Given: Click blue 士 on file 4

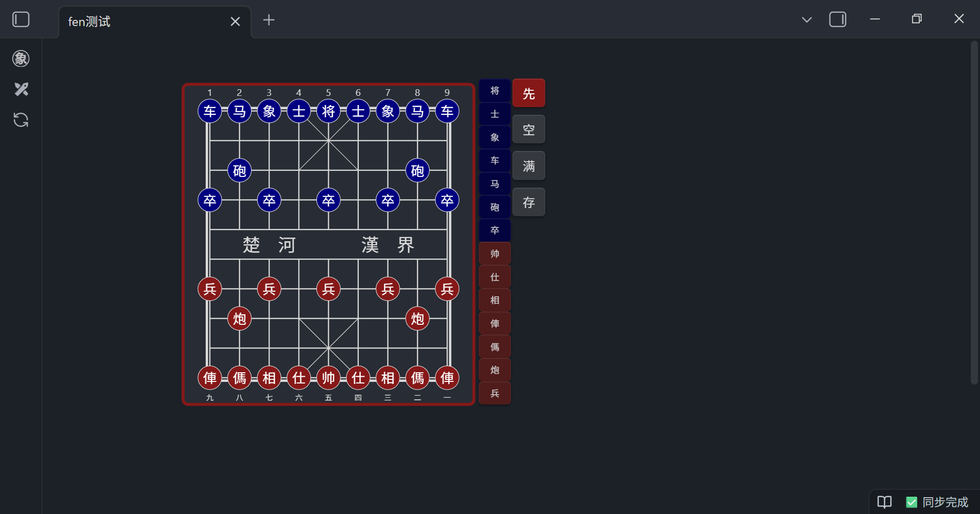Looking at the screenshot, I should 299,111.
